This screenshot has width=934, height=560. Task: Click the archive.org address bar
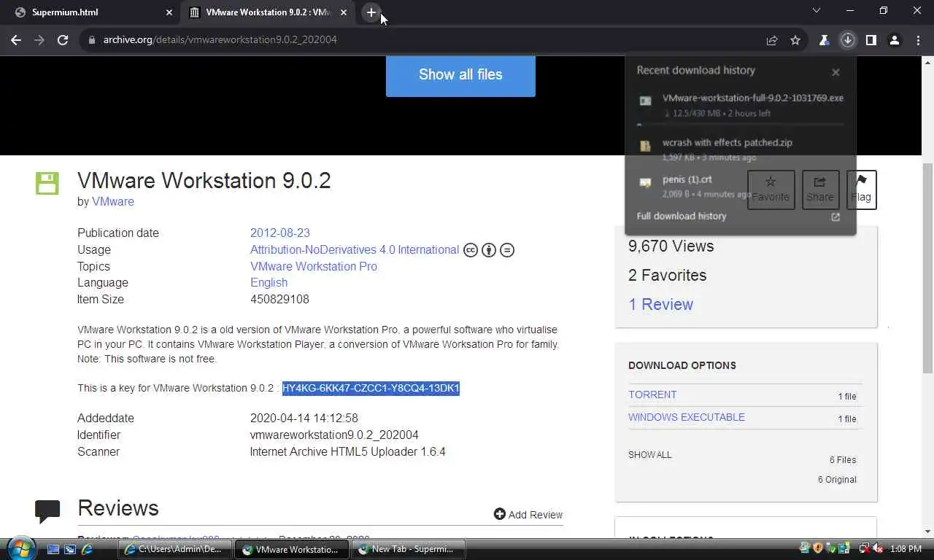tap(423, 40)
